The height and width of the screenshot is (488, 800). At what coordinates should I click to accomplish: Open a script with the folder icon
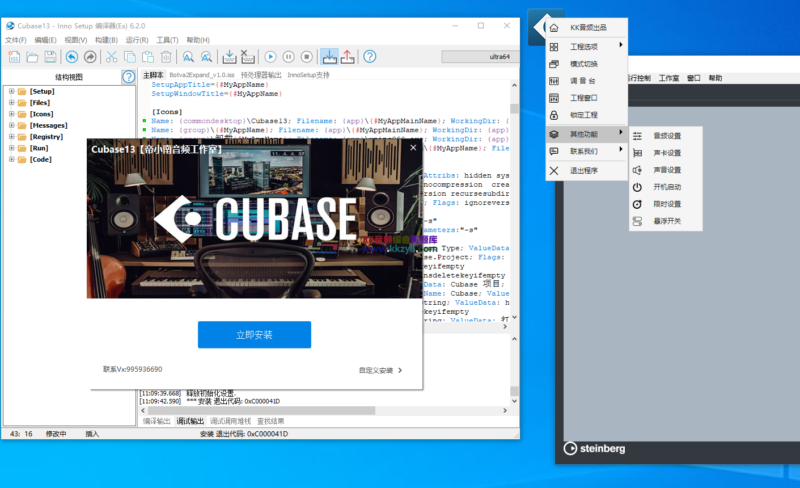pyautogui.click(x=32, y=57)
